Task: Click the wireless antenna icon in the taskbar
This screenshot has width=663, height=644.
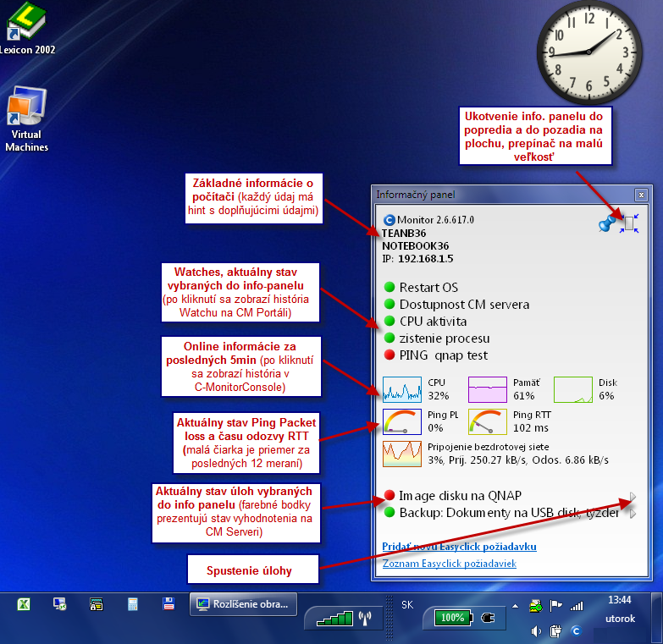Action: [x=365, y=619]
